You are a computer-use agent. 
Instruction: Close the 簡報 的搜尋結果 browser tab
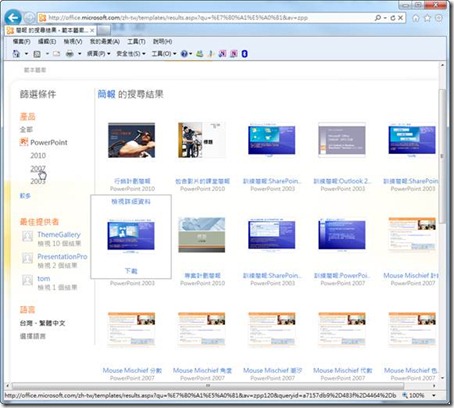tap(92, 30)
